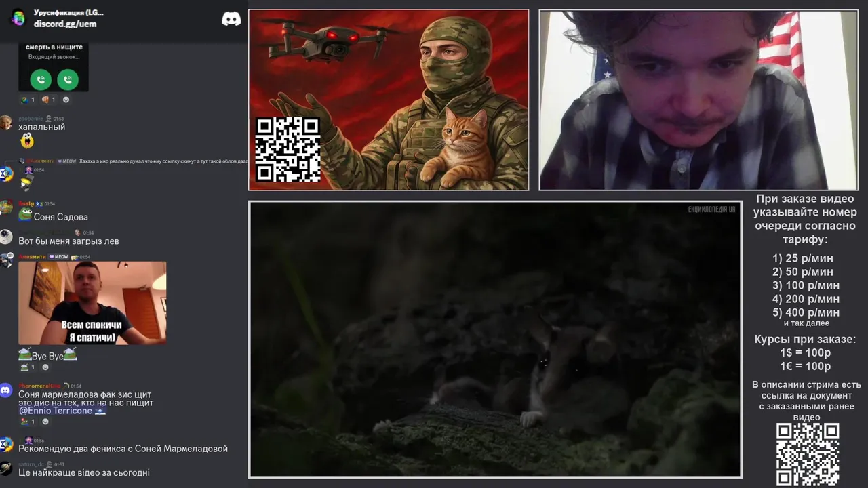The width and height of the screenshot is (868, 488).
Task: Click the tariff line 1) 25 р/мин
Action: (803, 258)
